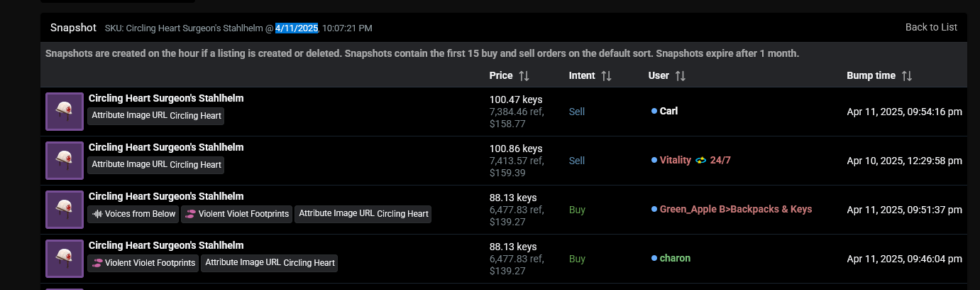This screenshot has width=980, height=290.
Task: Click the Sell intent on Carl's listing
Action: pyautogui.click(x=577, y=112)
